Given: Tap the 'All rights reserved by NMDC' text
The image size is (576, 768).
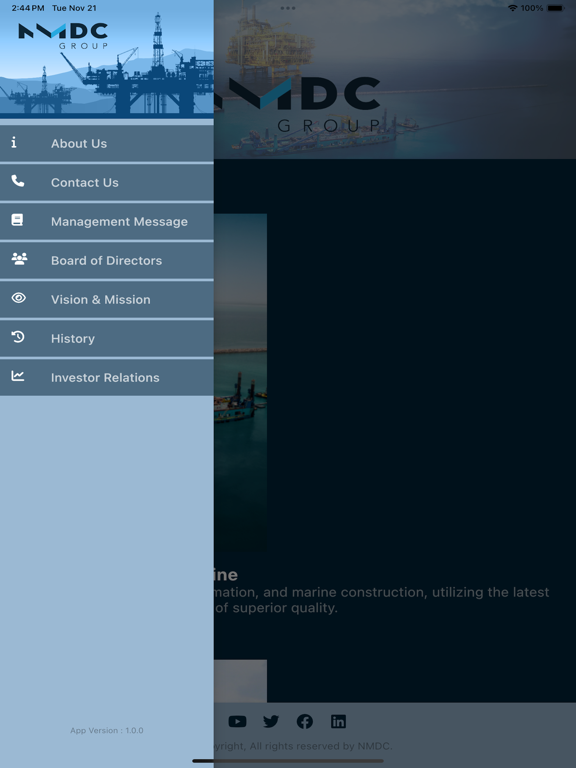Looking at the screenshot, I should coord(320,746).
